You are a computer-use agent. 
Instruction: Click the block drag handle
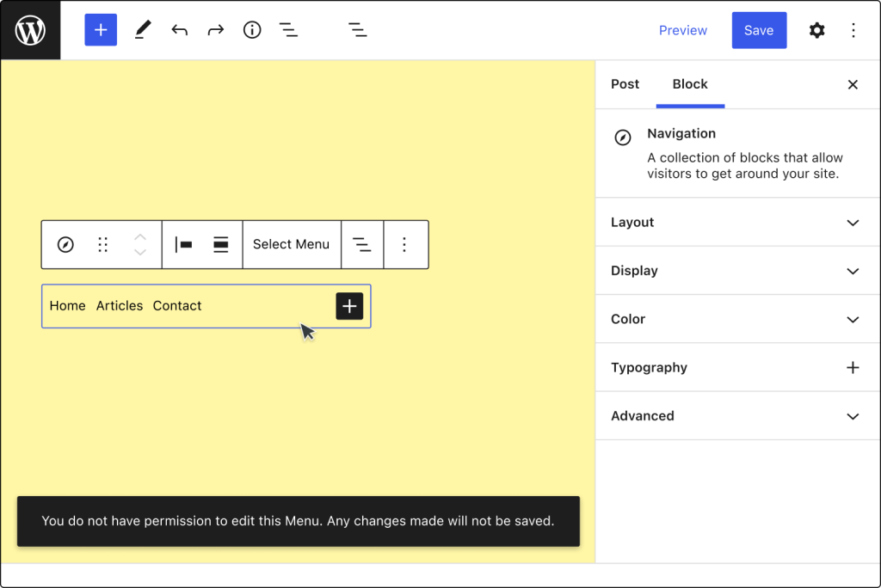click(x=102, y=244)
